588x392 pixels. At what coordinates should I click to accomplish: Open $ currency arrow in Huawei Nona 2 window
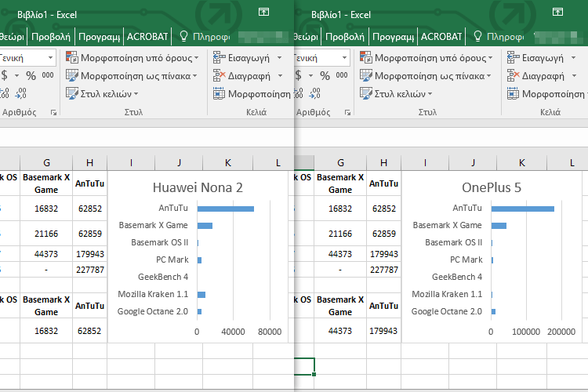[17, 76]
